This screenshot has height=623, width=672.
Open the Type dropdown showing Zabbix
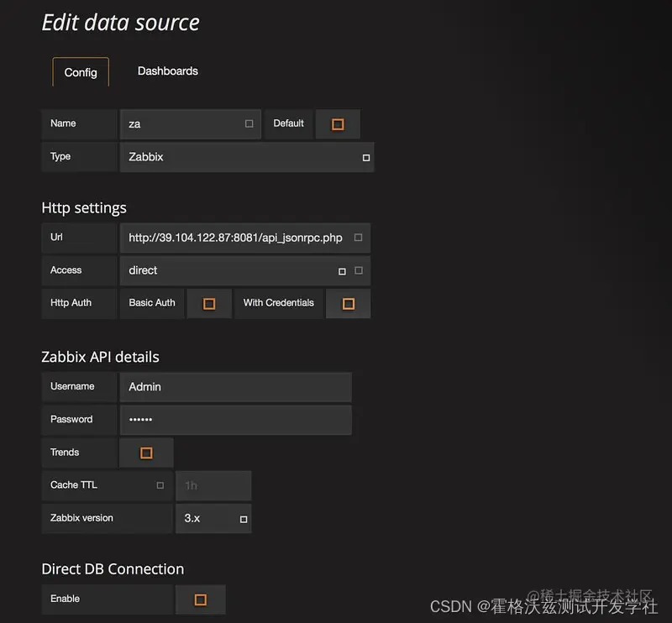[x=247, y=157]
